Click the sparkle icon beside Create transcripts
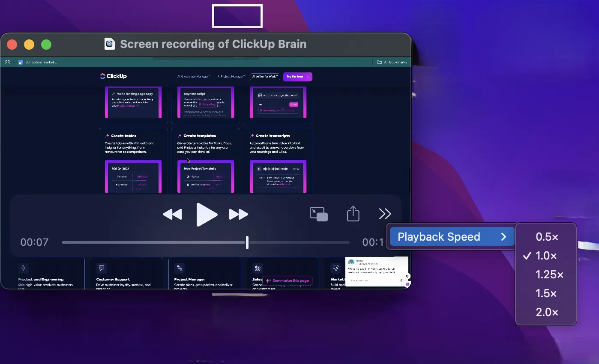The image size is (599, 364). pos(252,136)
